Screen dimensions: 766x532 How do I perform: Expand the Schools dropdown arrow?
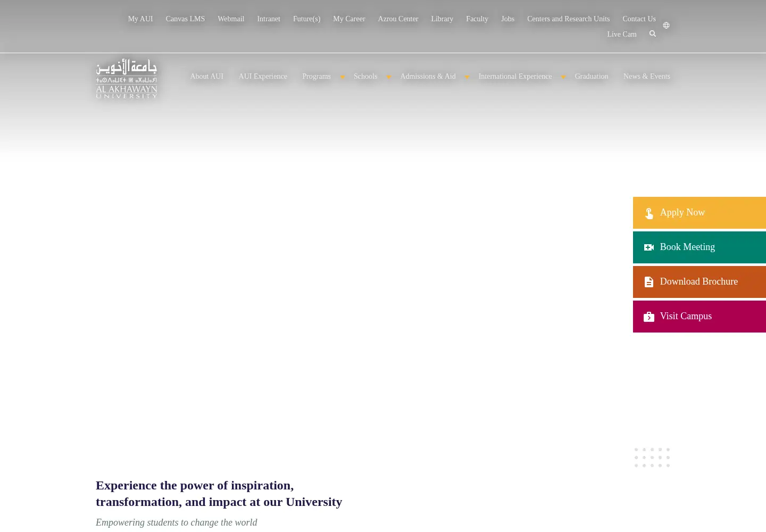[388, 77]
